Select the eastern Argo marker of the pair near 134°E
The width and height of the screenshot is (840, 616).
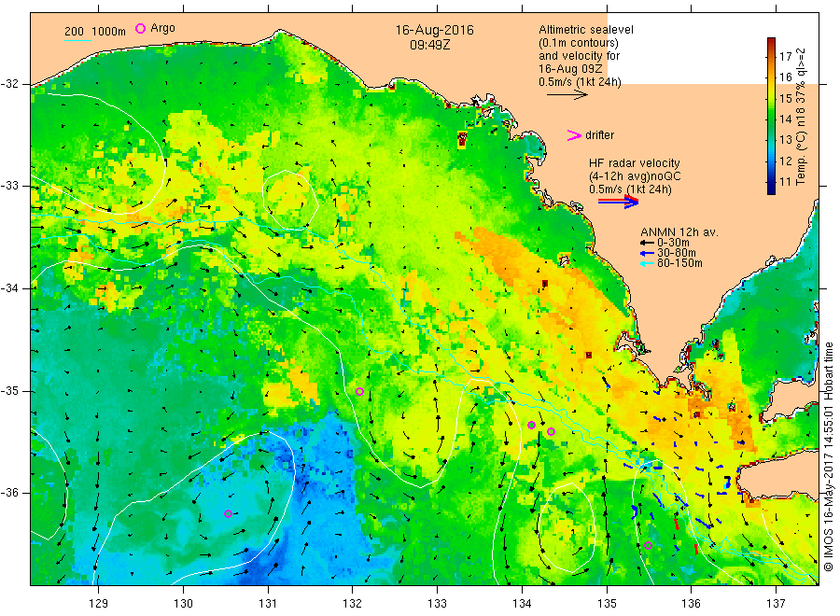551,431
